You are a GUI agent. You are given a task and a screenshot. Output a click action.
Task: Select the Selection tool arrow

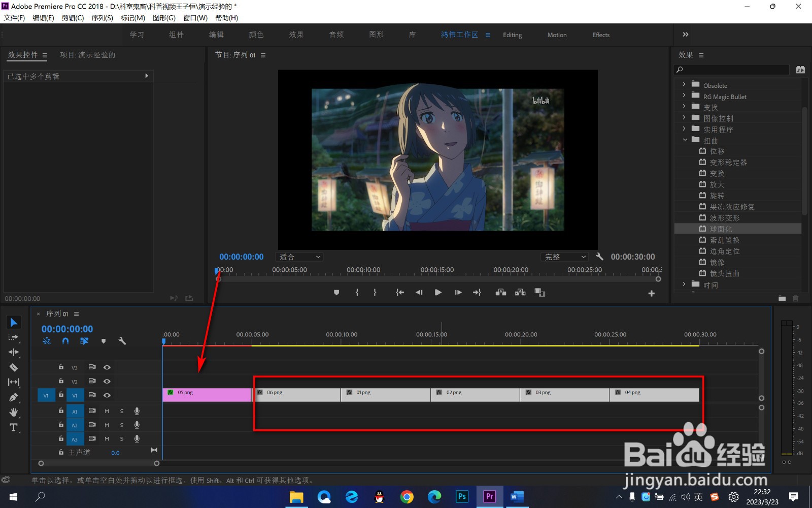[x=14, y=323]
